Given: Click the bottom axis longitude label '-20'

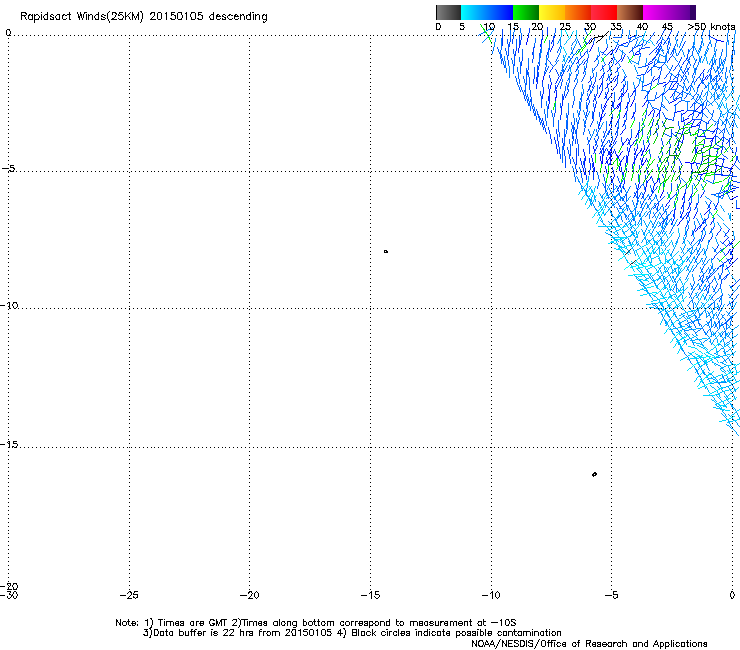Looking at the screenshot, I should [249, 595].
